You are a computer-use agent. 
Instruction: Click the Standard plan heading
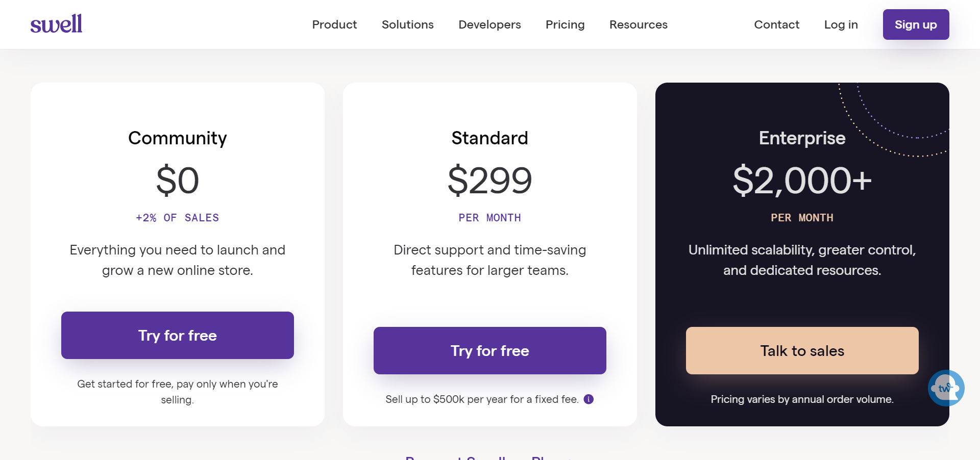point(489,138)
